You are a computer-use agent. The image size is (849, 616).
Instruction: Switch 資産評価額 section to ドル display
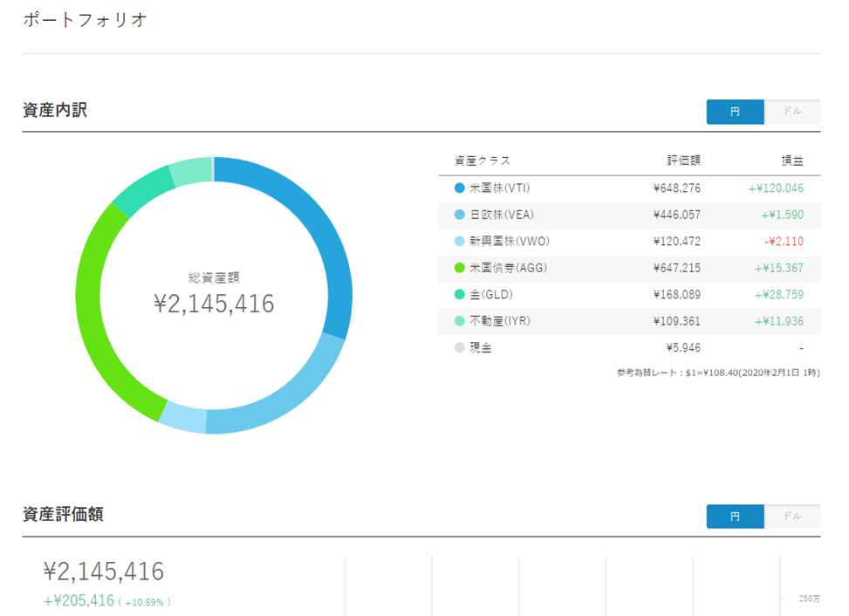(x=792, y=517)
